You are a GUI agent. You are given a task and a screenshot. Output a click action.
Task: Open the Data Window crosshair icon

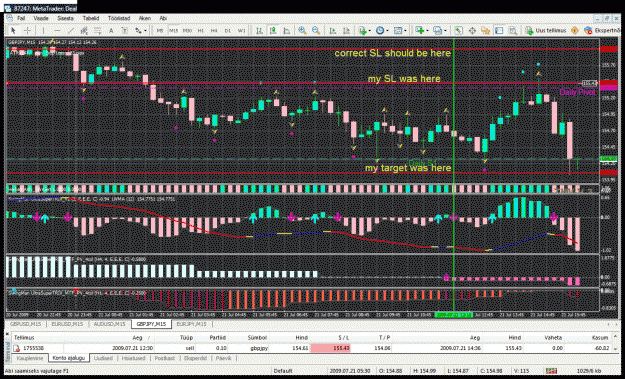coord(472,31)
